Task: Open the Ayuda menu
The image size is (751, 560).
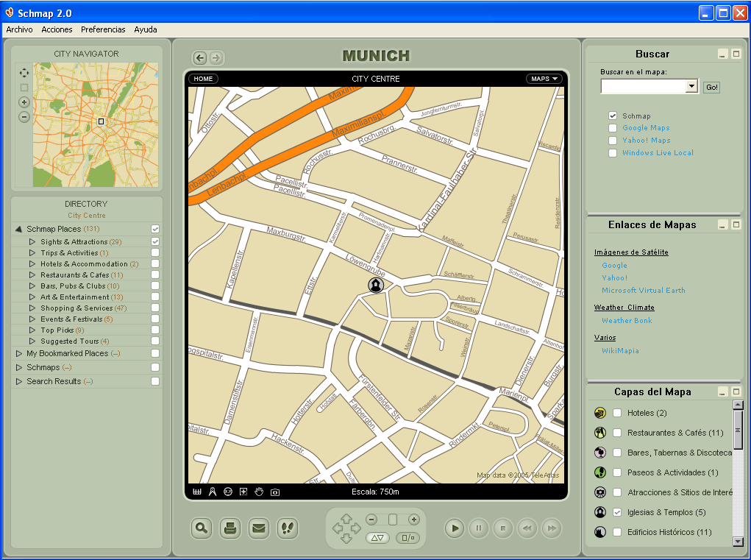Action: pyautogui.click(x=146, y=29)
